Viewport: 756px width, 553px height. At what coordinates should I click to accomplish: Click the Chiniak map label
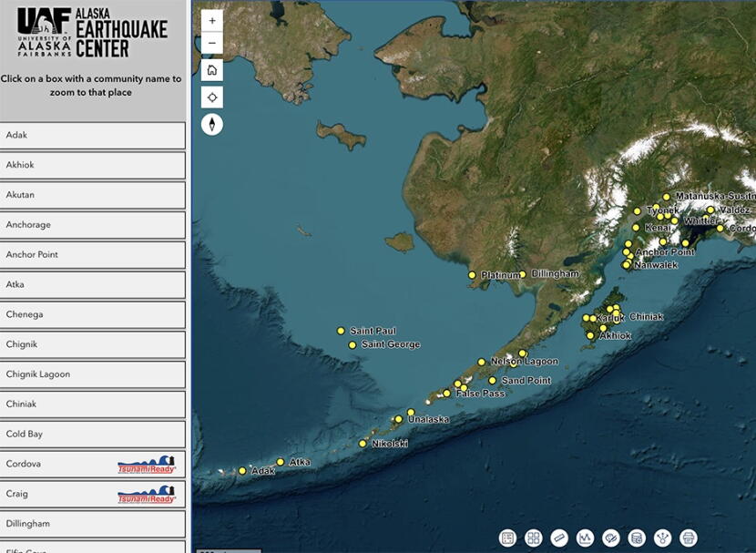647,317
